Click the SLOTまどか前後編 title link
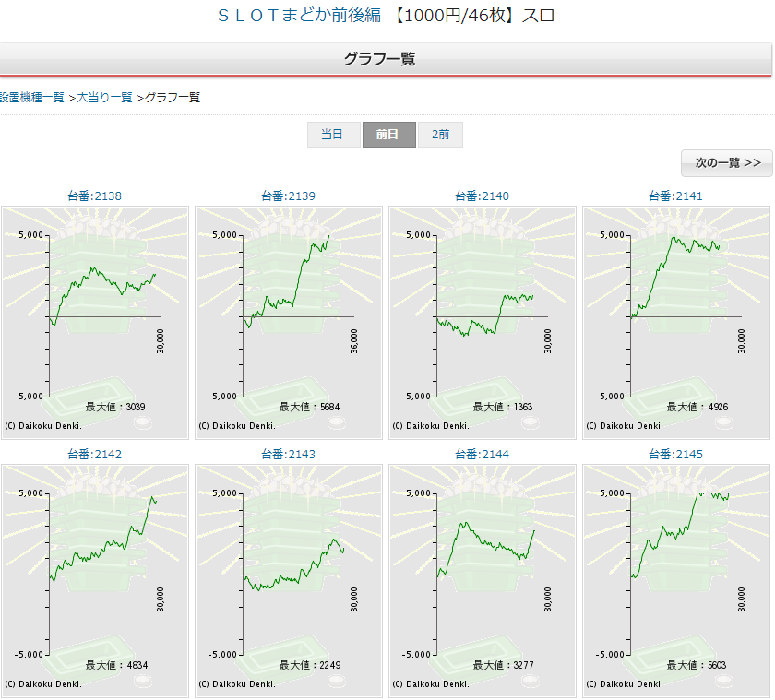This screenshot has height=700, width=775. coord(296,16)
